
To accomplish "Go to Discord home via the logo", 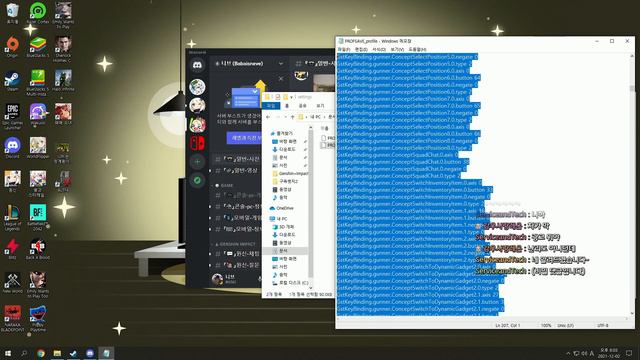I will 197,65.
